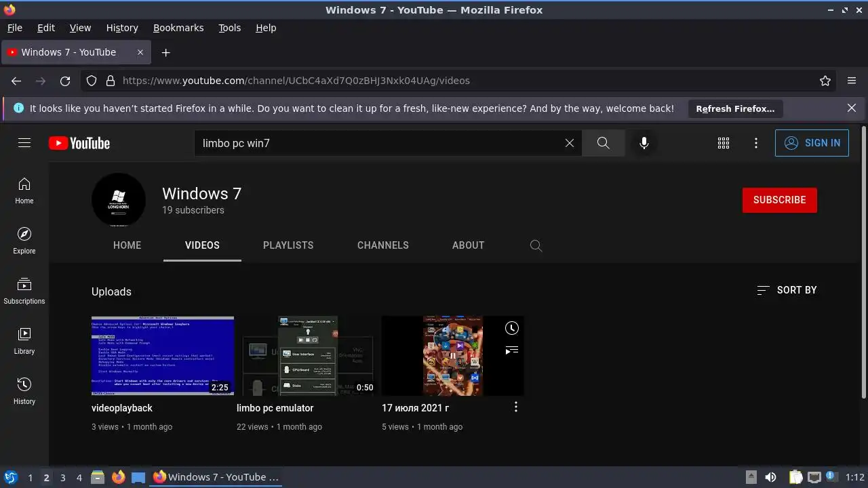
Task: Search within the Windows 7 channel
Action: 536,245
